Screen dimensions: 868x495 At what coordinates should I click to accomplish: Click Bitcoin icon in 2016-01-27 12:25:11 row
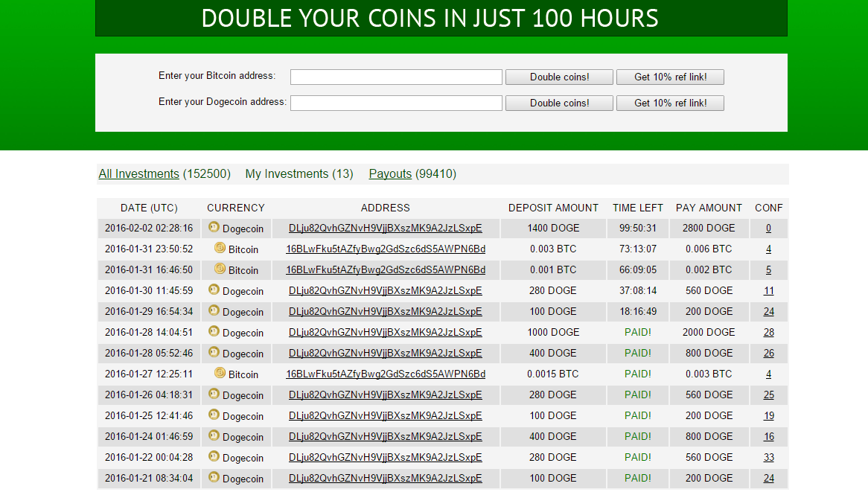pyautogui.click(x=220, y=373)
